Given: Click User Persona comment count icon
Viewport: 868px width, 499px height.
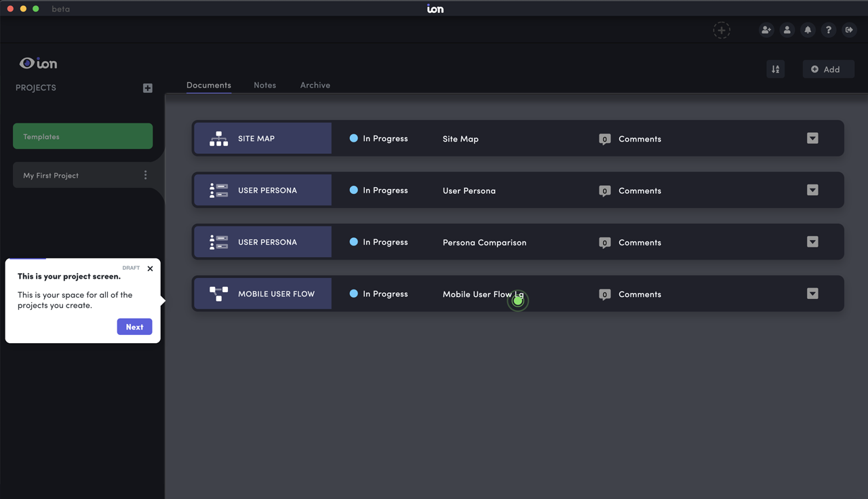Looking at the screenshot, I should pos(605,191).
